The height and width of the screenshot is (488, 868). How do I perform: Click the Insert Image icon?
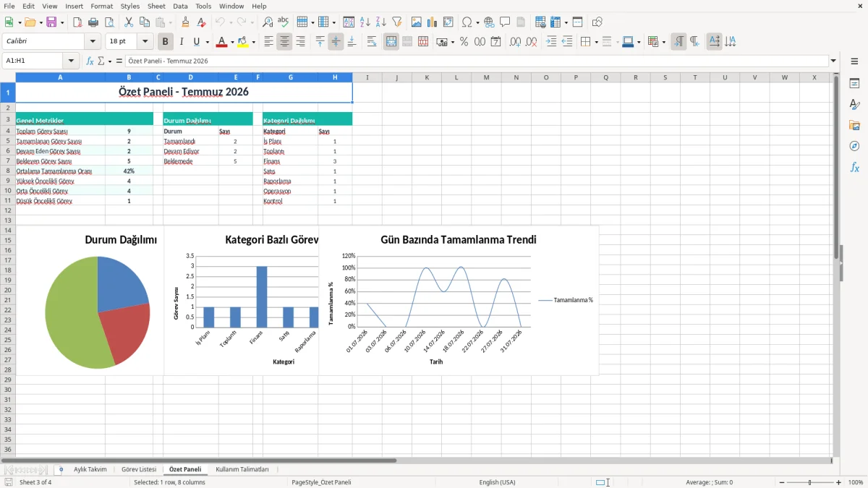click(417, 22)
